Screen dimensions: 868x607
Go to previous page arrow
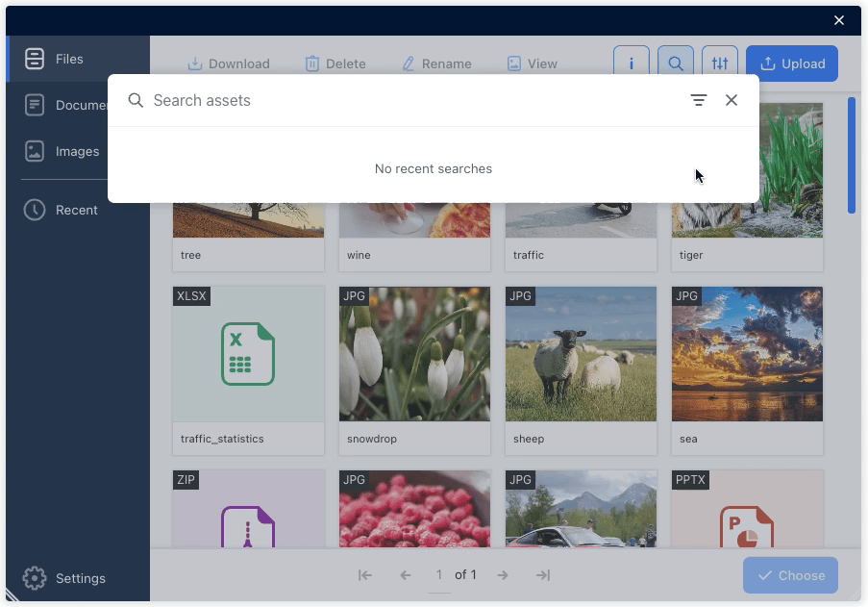click(406, 575)
